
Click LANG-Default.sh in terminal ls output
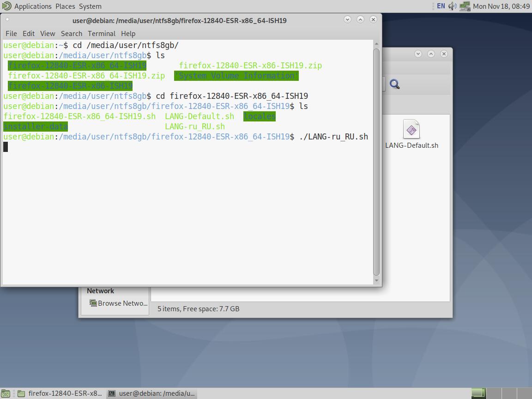199,116
